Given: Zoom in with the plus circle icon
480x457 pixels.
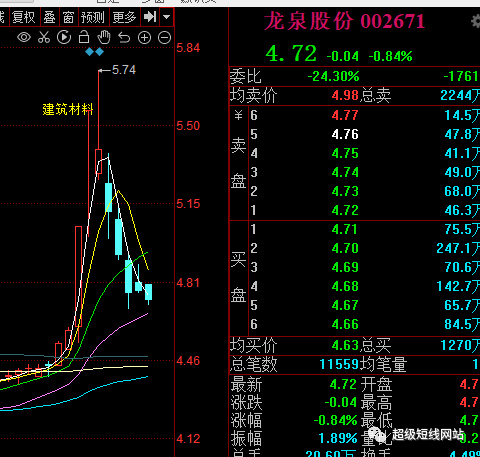Looking at the screenshot, I should tap(144, 38).
